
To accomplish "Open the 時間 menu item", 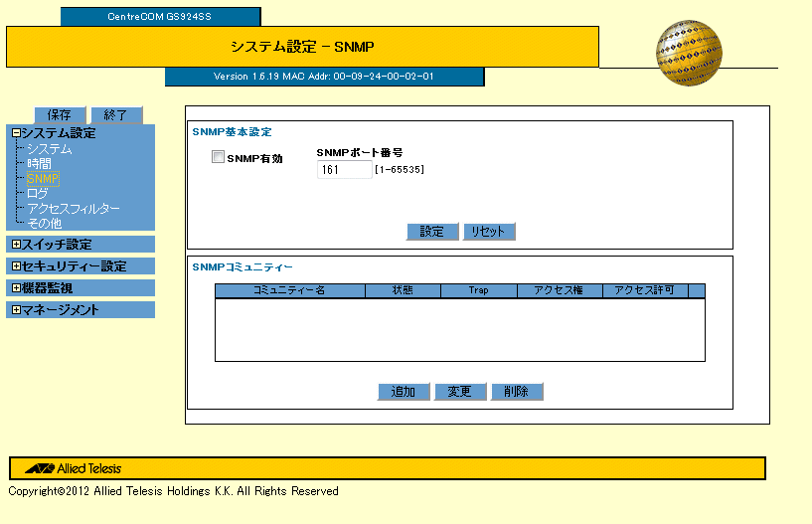I will click(40, 164).
